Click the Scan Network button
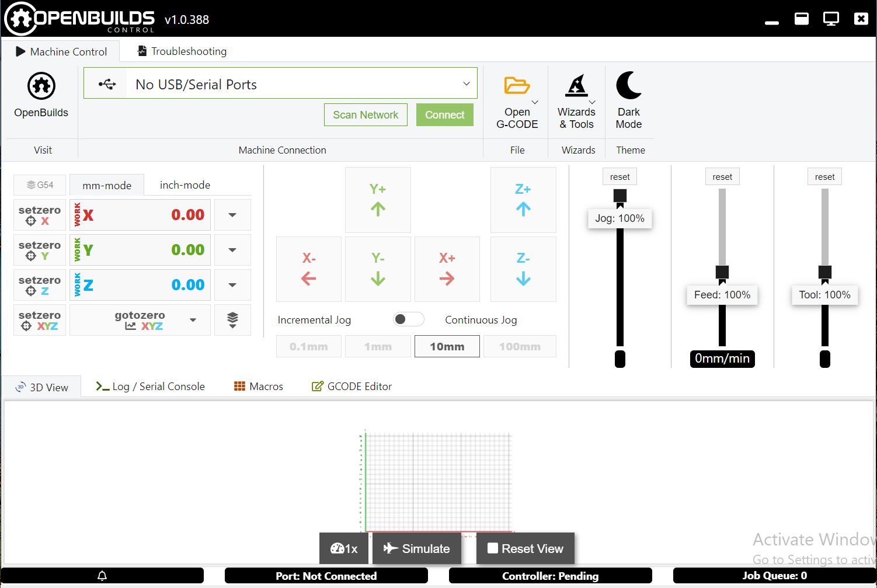 pyautogui.click(x=366, y=115)
